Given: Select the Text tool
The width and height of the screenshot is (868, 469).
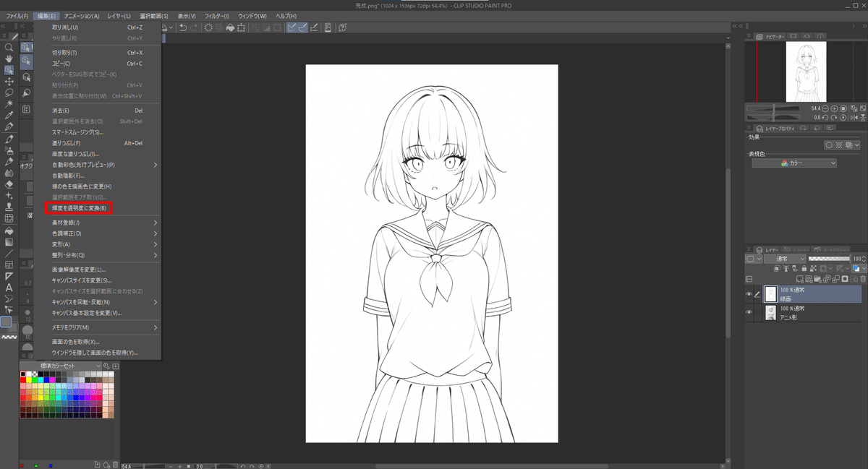Looking at the screenshot, I should tap(9, 288).
